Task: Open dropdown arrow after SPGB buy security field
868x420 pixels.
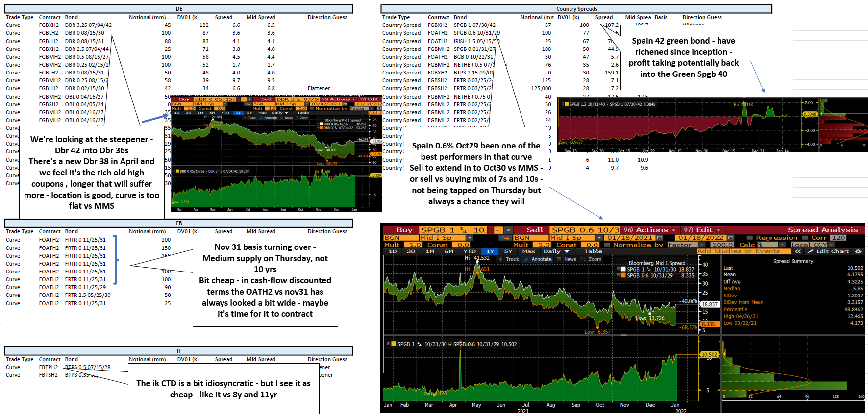Action: [508, 230]
